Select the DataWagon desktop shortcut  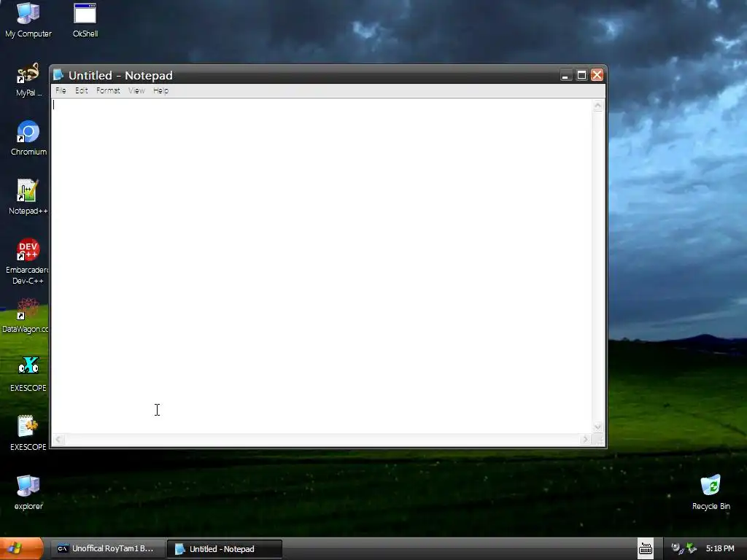pos(25,316)
